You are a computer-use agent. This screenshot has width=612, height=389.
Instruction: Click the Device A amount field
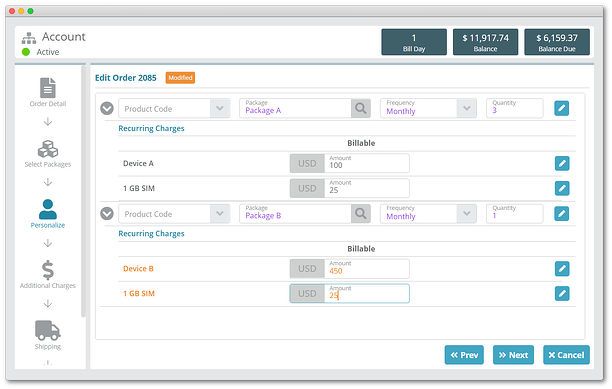coord(367,163)
